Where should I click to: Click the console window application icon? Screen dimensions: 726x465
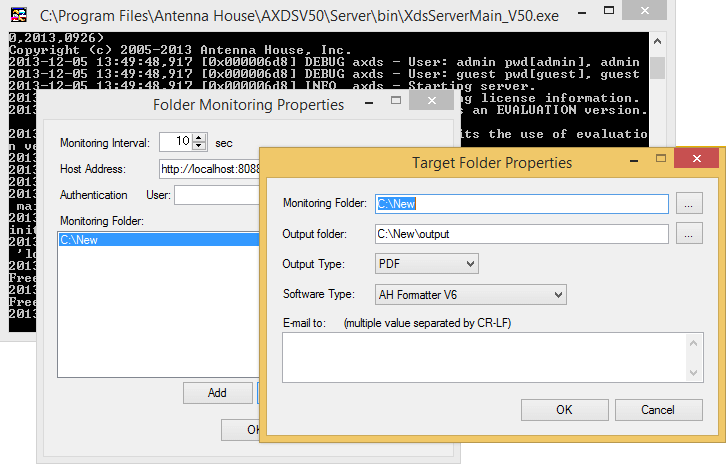(19, 15)
